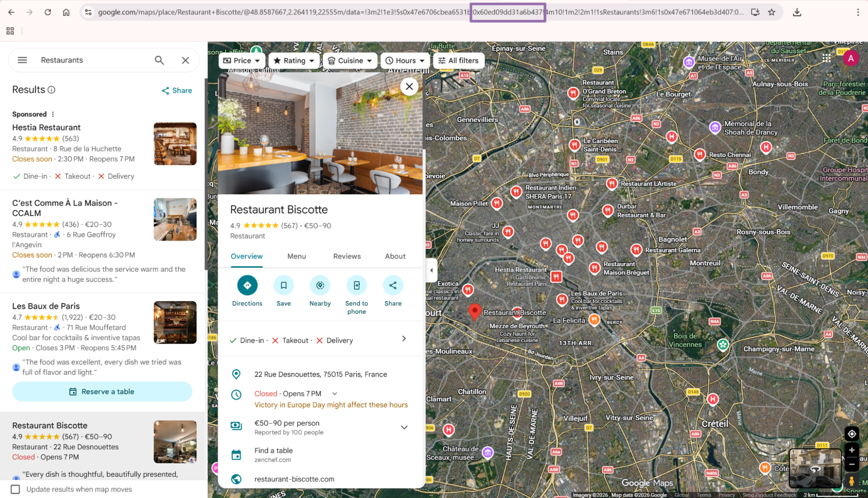Bookmark page with star icon
The height and width of the screenshot is (498, 868).
tap(772, 12)
